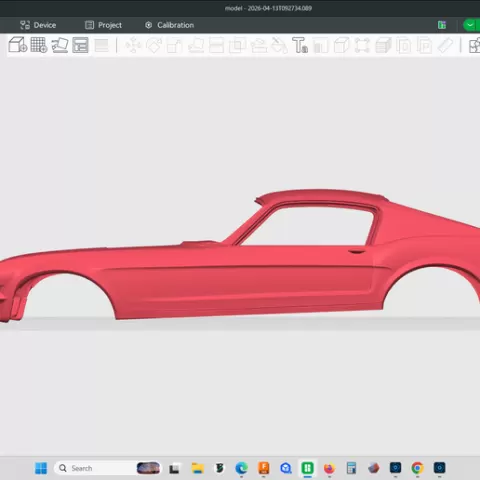Screen dimensions: 480x480
Task: Click the green Bambu Studio taskbar icon
Action: tap(307, 468)
